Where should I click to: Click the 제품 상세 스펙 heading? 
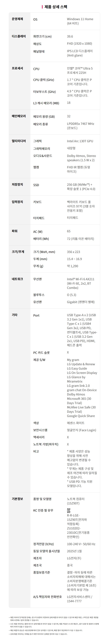pyautogui.click(x=56, y=7)
